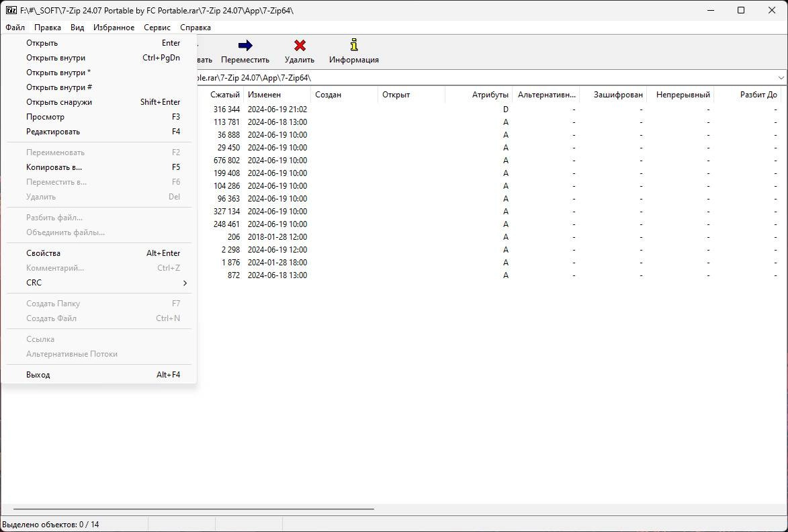
Task: Click the Переместить toolbar label
Action: click(x=245, y=60)
